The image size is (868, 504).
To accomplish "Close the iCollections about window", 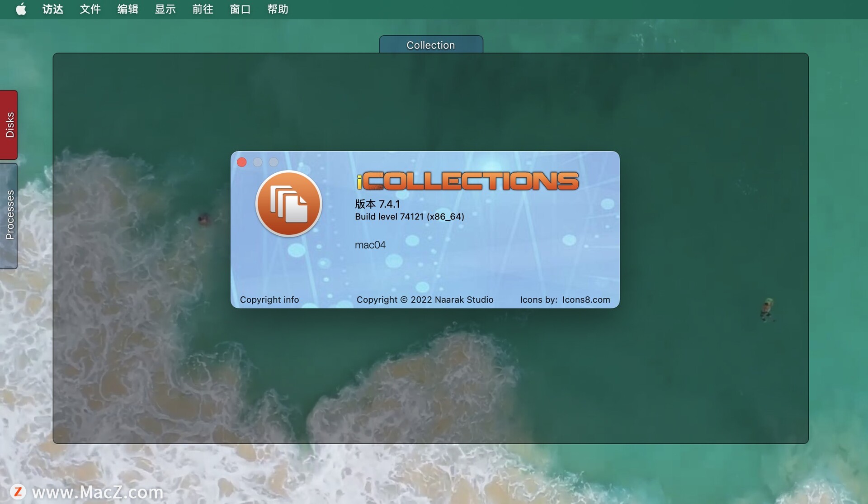I will (242, 162).
